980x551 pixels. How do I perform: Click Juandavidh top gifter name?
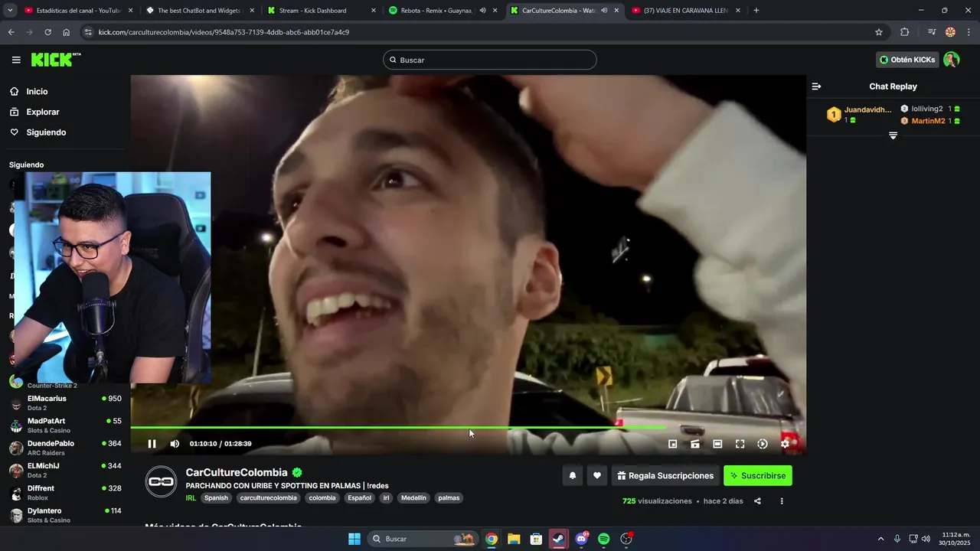coord(867,109)
